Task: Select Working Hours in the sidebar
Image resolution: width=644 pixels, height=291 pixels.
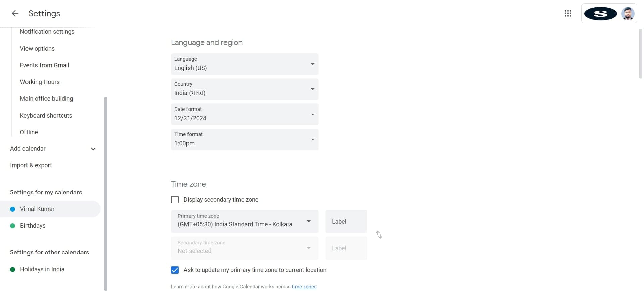Action: point(40,82)
